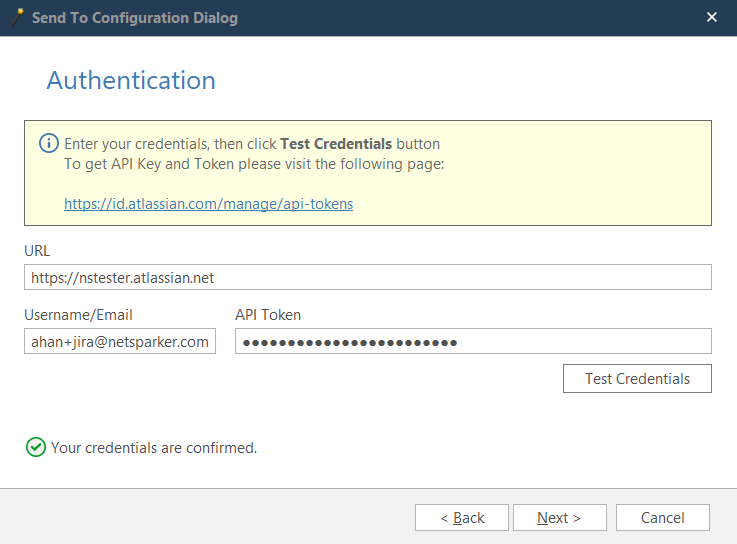
Task: Click into the Username/Email text box
Action: pos(120,342)
